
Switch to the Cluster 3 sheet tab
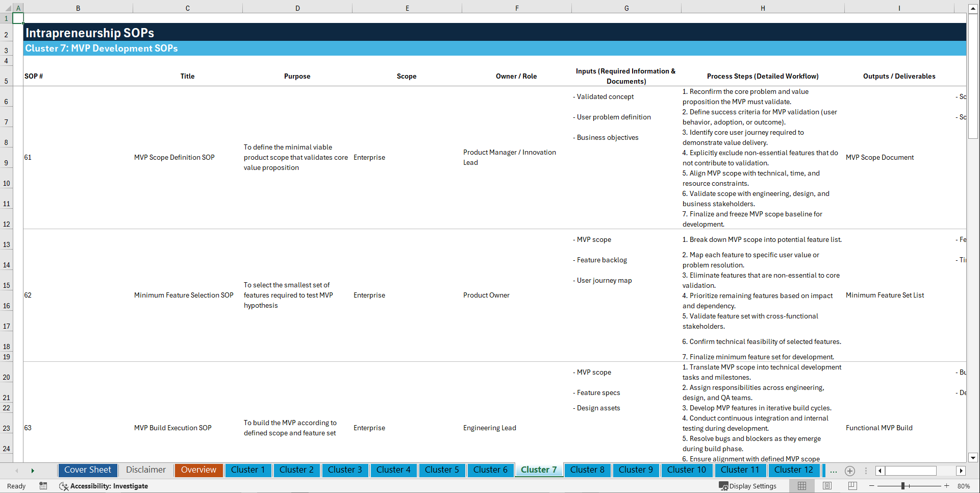pos(345,470)
